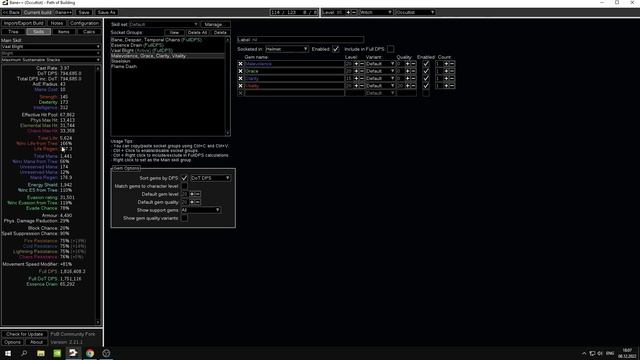Increase character level with plus button
Image resolution: width=640 pixels, height=360 pixels.
click(x=348, y=12)
